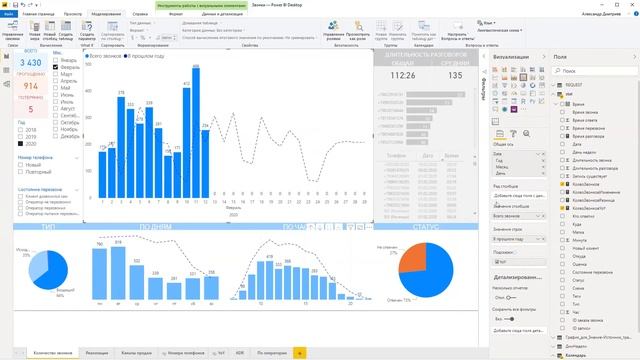Select the selected line and column chart icon

(x=523, y=78)
